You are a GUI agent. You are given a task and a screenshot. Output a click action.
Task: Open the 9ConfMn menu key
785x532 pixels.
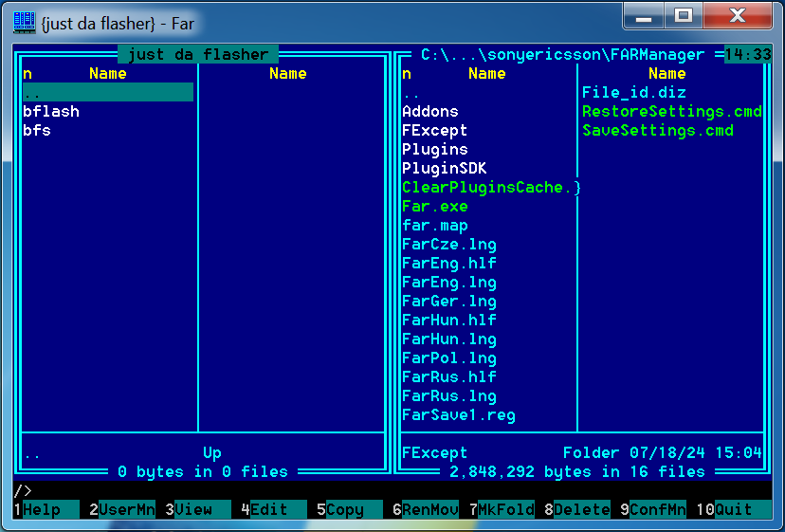coord(653,509)
